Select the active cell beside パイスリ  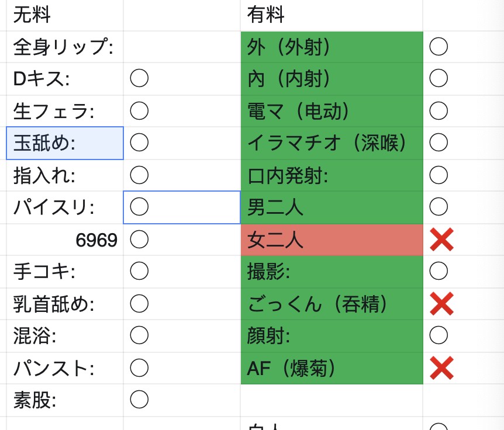(182, 207)
